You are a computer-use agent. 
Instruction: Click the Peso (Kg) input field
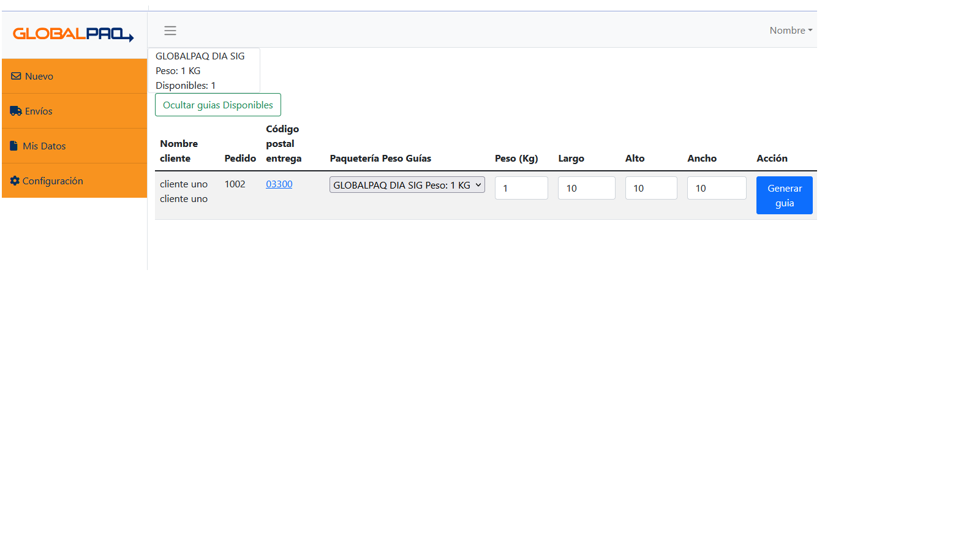[x=521, y=188]
